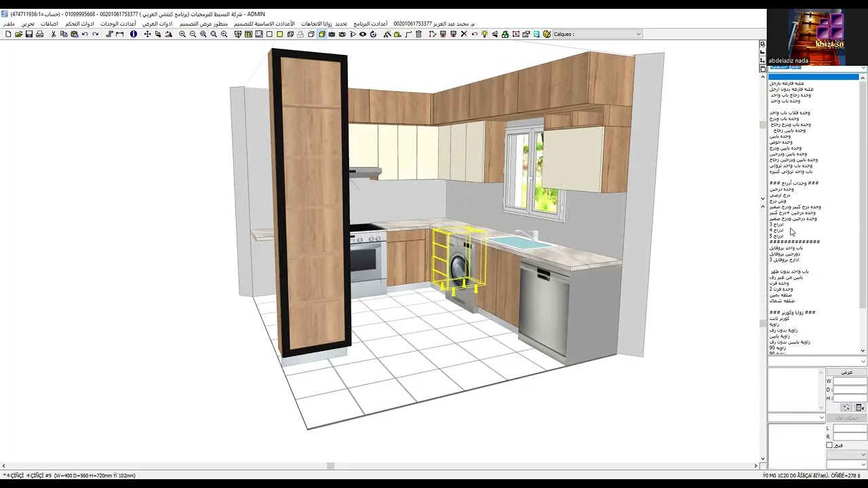Select list item علبه فارغه بدون ارجل

791,89
